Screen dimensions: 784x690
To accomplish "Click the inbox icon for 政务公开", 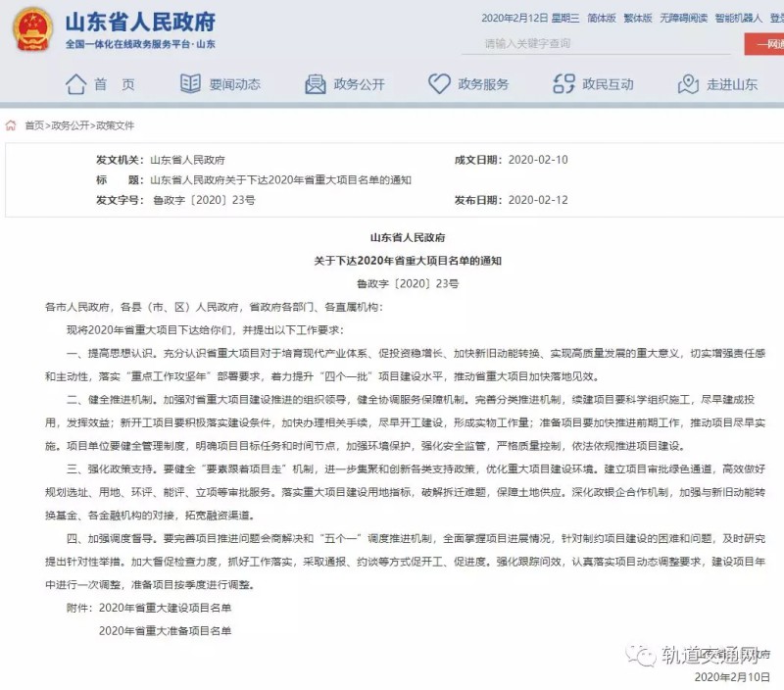I will (315, 84).
